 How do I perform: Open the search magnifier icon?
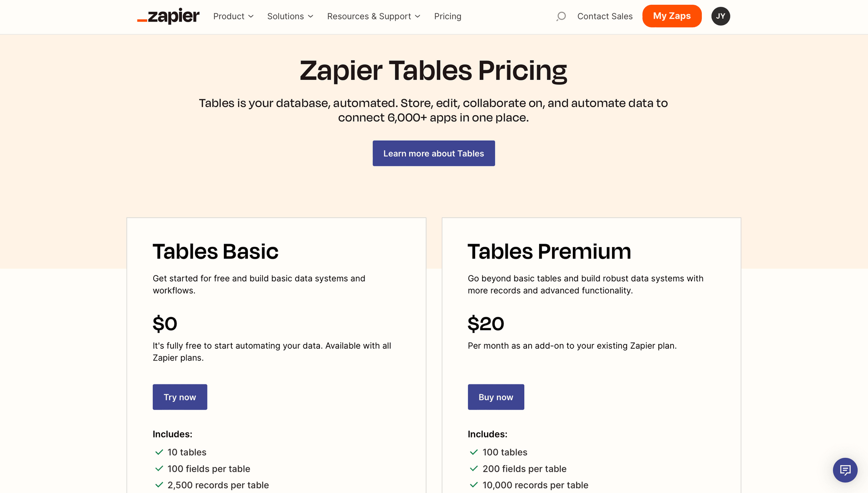click(x=561, y=16)
